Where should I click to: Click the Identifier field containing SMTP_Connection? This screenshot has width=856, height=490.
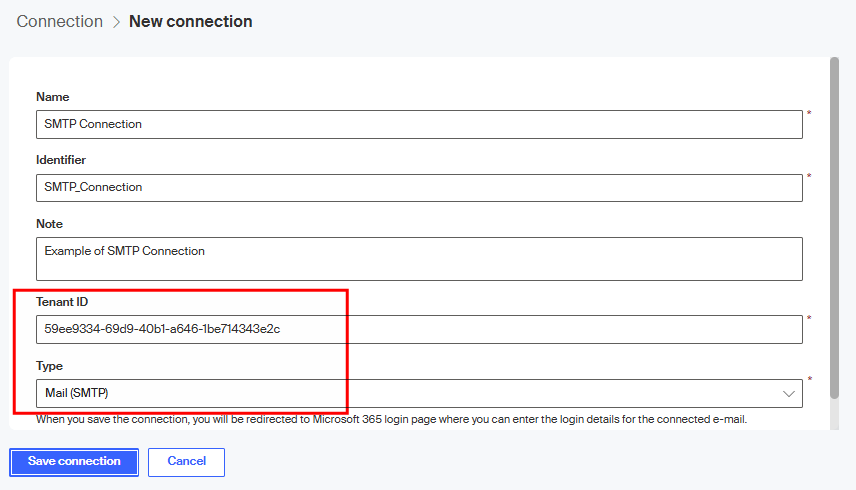tap(418, 187)
